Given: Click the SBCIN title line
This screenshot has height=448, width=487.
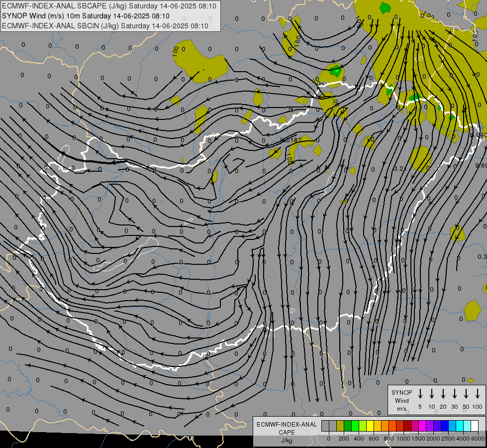Looking at the screenshot, I should coord(105,26).
